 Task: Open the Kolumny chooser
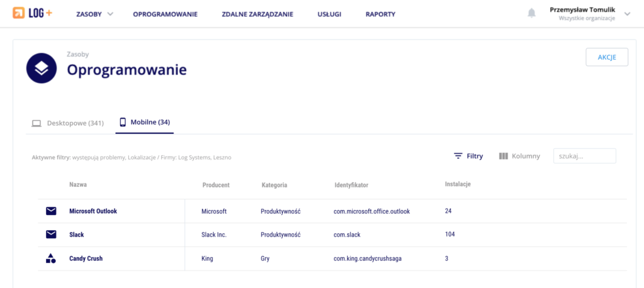point(519,156)
